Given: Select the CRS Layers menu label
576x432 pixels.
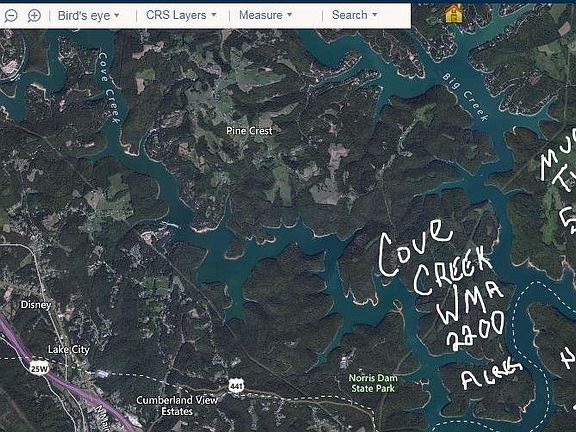Looking at the screenshot, I should click(176, 15).
